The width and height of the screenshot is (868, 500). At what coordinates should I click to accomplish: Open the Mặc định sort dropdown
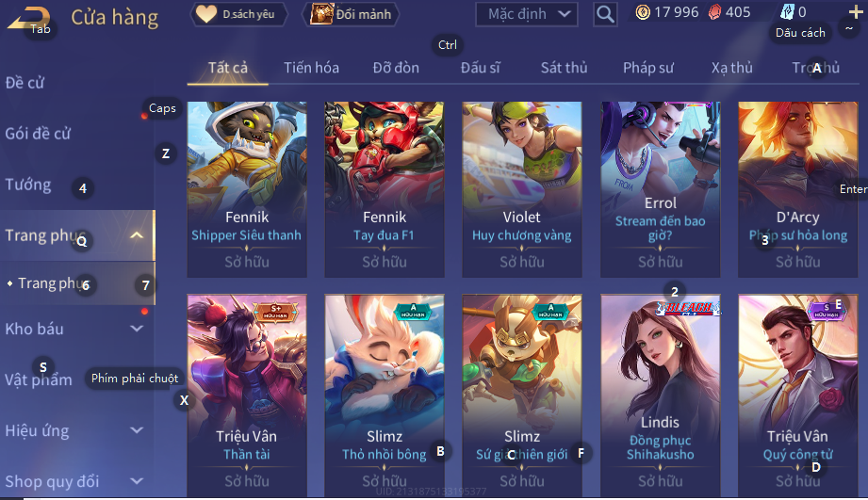[x=527, y=14]
